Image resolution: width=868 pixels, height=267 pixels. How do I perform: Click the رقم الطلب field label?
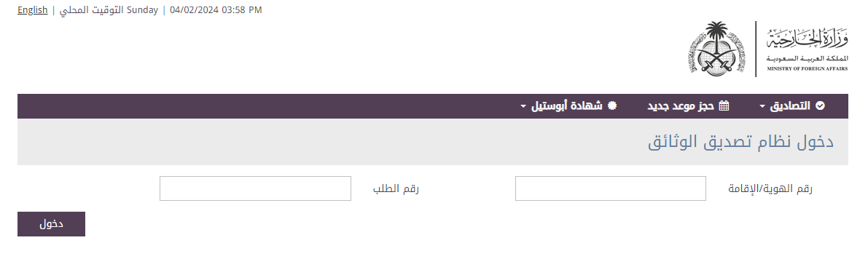396,189
